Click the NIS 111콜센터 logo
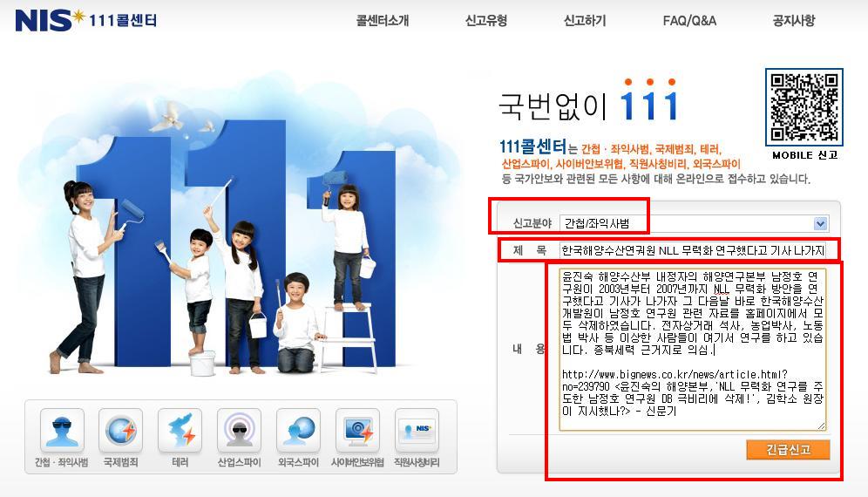The width and height of the screenshot is (868, 497). point(85,20)
